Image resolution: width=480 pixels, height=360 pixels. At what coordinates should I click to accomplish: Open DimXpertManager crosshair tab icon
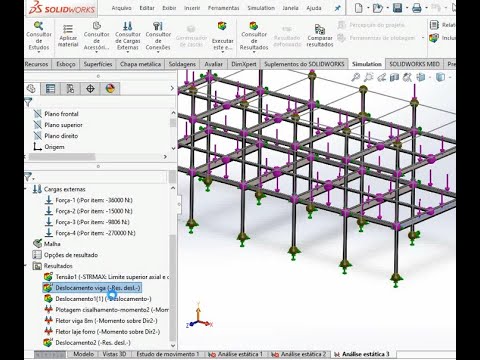click(90, 89)
